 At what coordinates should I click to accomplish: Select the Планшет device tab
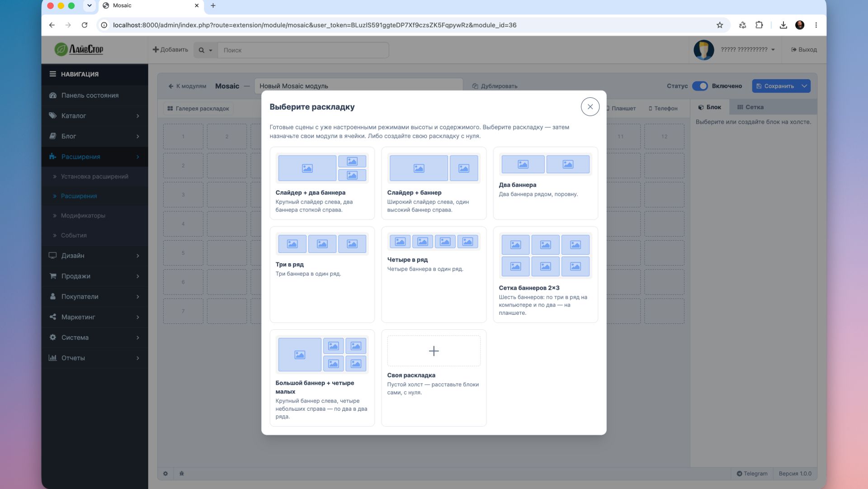621,109
